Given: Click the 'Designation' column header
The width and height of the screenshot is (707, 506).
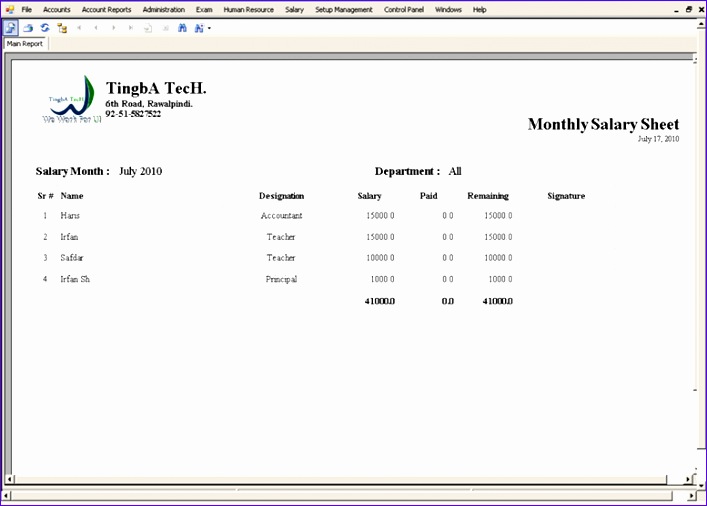Looking at the screenshot, I should 281,196.
